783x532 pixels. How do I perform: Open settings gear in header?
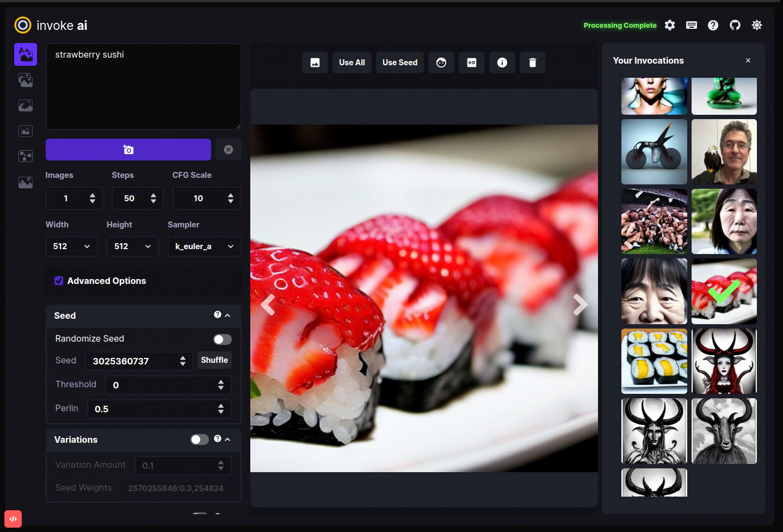[670, 25]
